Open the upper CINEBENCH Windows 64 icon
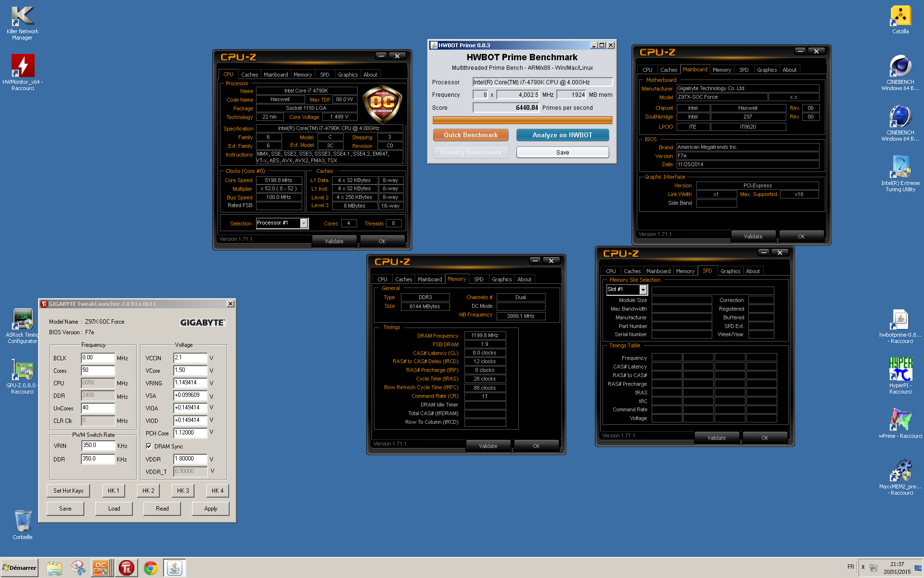This screenshot has width=924, height=578. (x=900, y=72)
